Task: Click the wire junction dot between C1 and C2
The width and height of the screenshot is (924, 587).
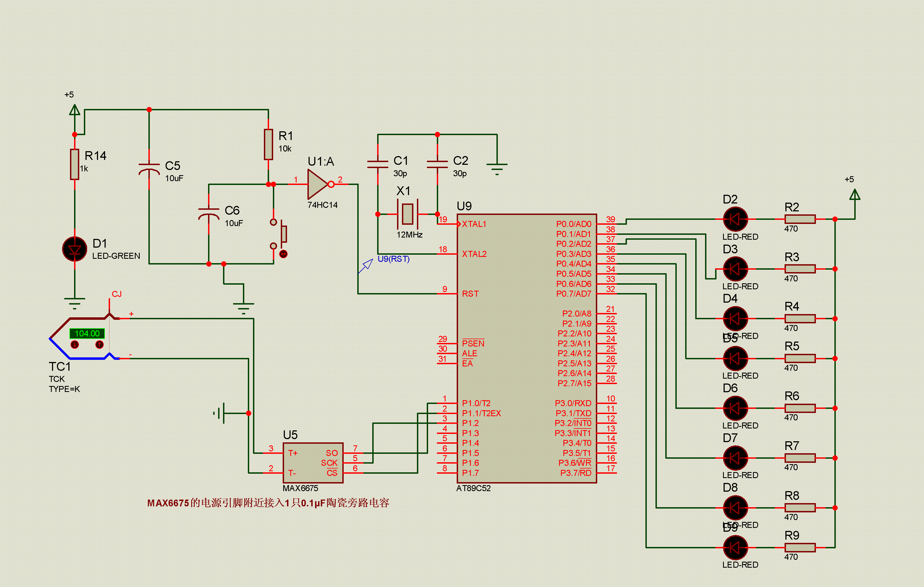Action: tap(437, 134)
